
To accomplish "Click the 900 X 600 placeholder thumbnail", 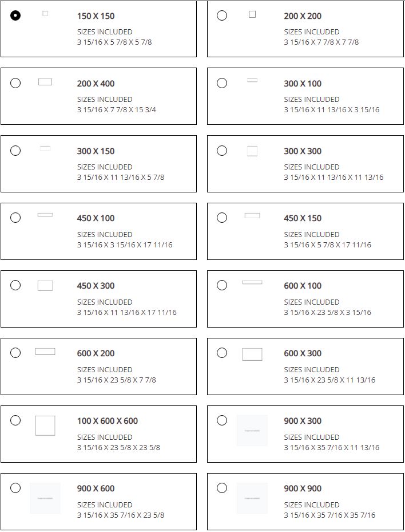I will 45,498.
